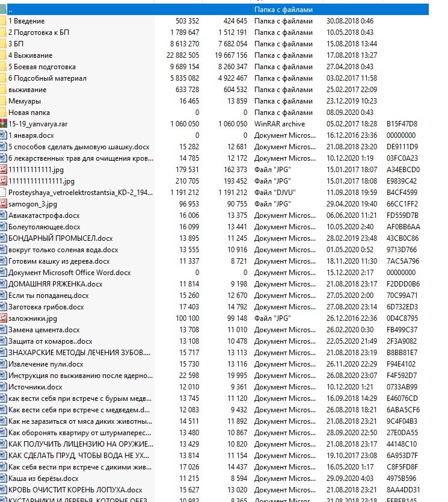This screenshot has width=448, height=502.
Task: Select the 111111111111111.jpg file name
Action: point(41,181)
